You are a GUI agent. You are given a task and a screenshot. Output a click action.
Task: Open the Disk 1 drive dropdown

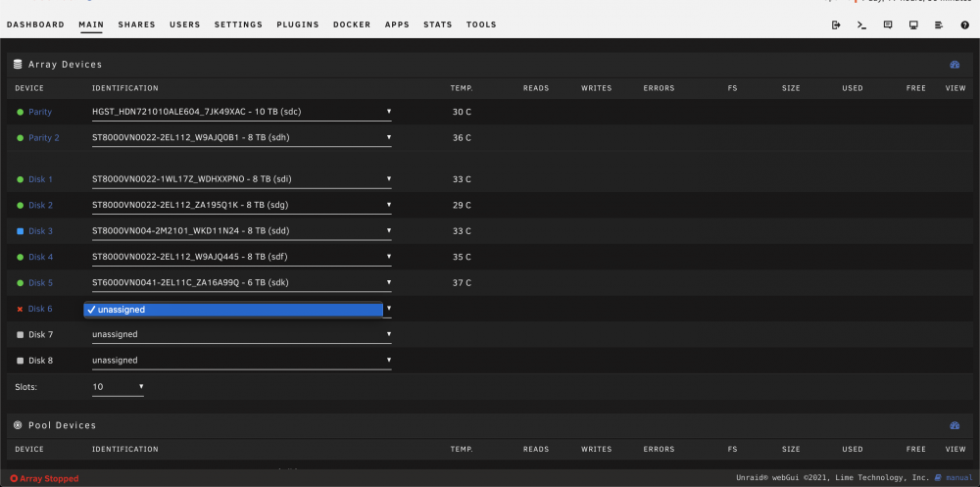coord(241,179)
